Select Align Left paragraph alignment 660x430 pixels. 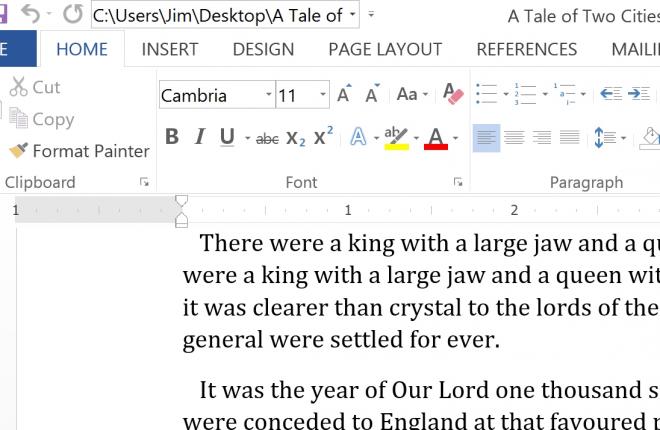pyautogui.click(x=487, y=138)
